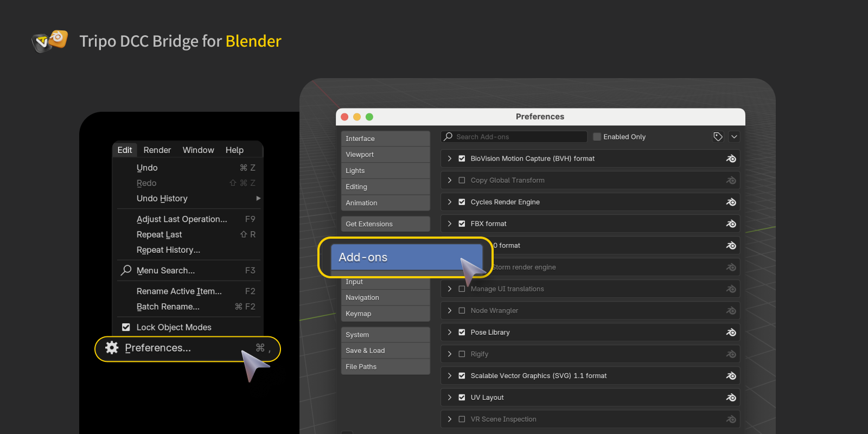Select Undo History from Edit menu

[x=162, y=199]
